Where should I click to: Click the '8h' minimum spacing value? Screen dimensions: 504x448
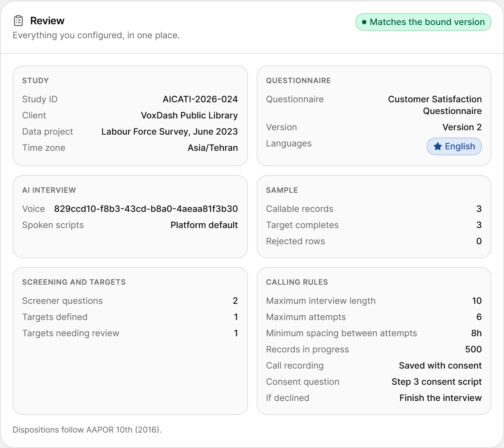pos(476,333)
